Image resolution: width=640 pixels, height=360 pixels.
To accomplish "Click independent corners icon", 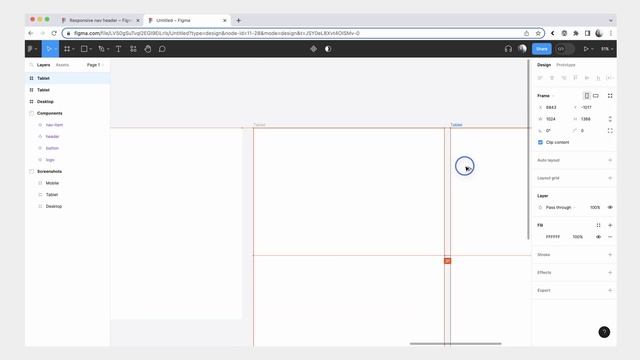I will [610, 131].
